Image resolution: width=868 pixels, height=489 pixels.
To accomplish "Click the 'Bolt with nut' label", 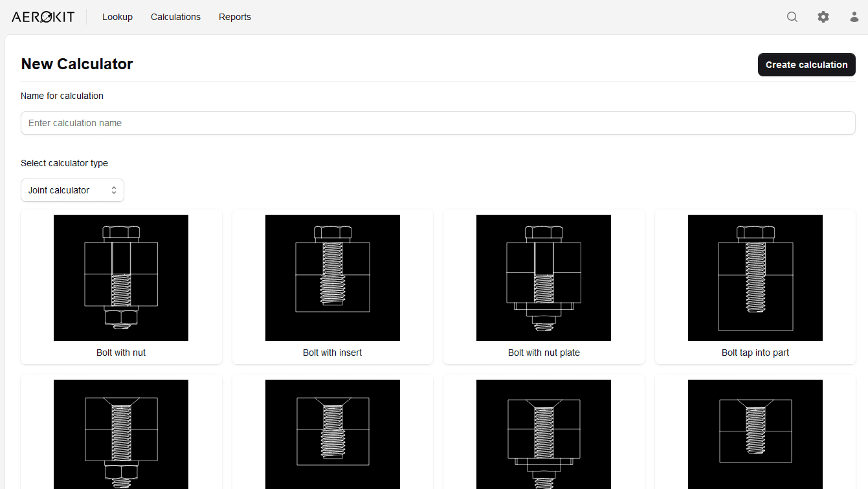I will tap(121, 353).
